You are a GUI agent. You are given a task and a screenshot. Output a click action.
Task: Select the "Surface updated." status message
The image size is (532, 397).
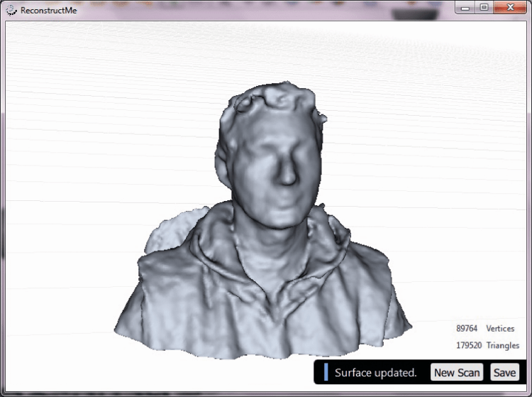click(375, 372)
